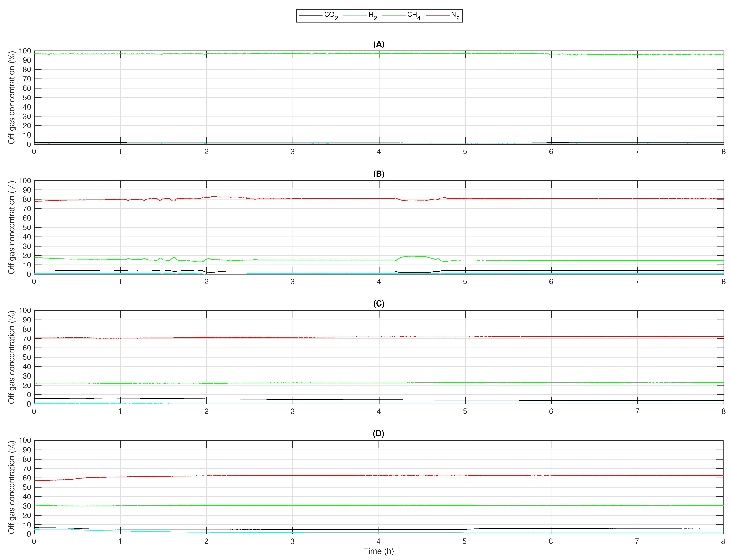The image size is (731, 560).
Task: Click the red N2 legend line sample
Action: [437, 16]
